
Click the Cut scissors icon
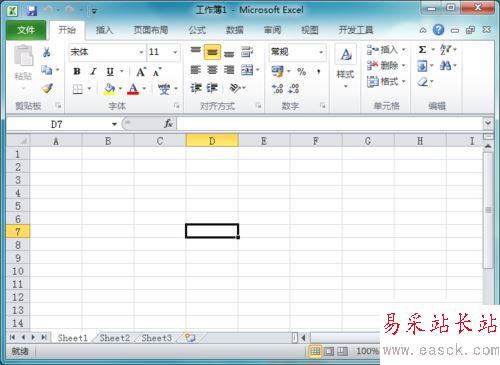47,52
